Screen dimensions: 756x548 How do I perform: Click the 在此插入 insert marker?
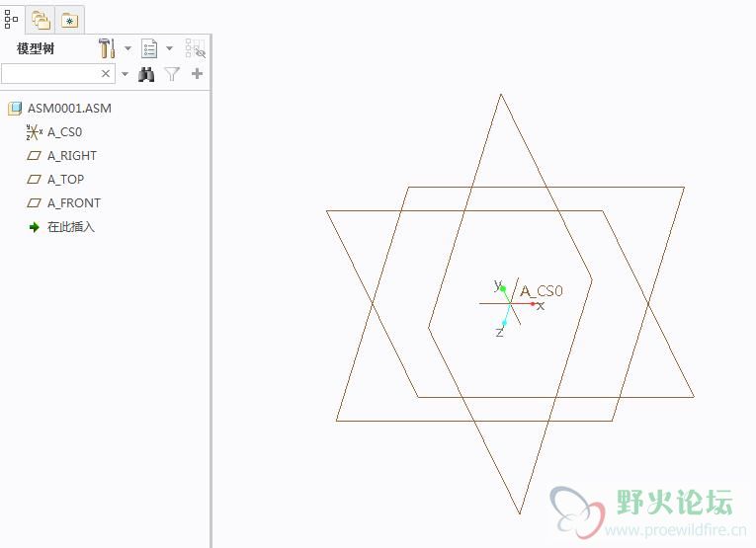click(x=71, y=227)
